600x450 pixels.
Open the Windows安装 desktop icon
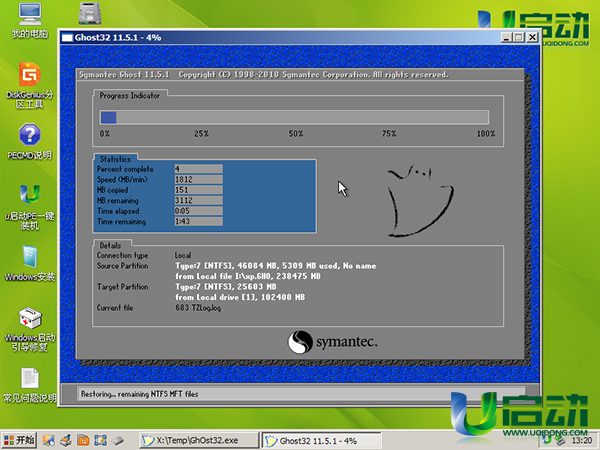tap(30, 258)
